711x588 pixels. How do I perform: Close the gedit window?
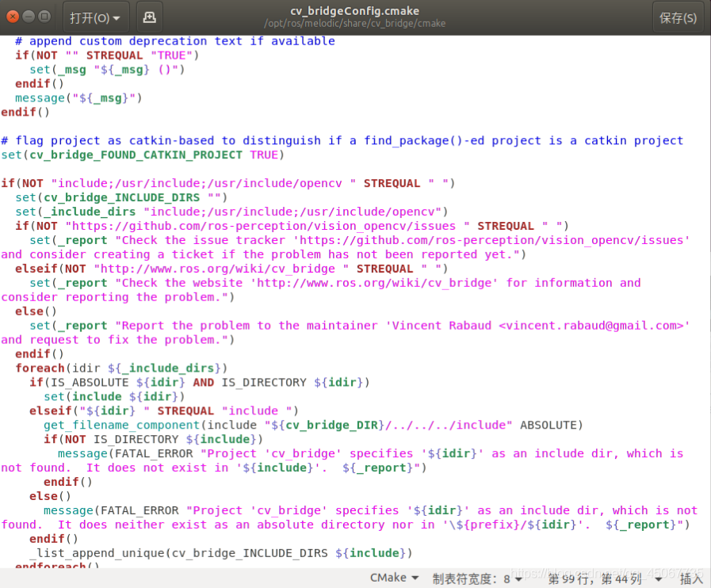click(x=13, y=17)
